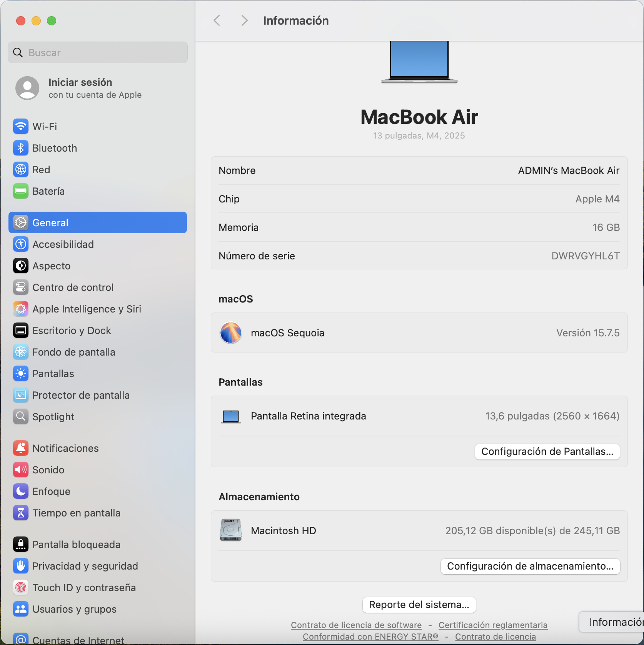Screen dimensions: 644x645
Task: Open Reporte del sistema button
Action: pyautogui.click(x=419, y=605)
